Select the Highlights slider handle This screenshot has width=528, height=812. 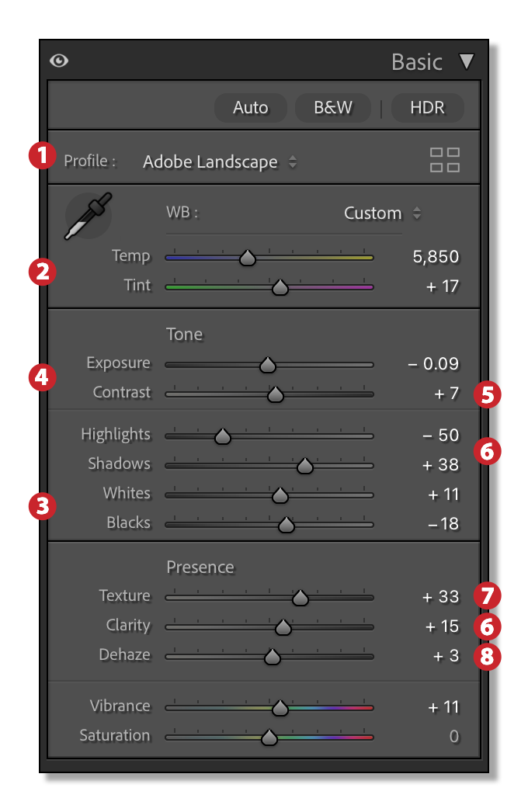[222, 437]
